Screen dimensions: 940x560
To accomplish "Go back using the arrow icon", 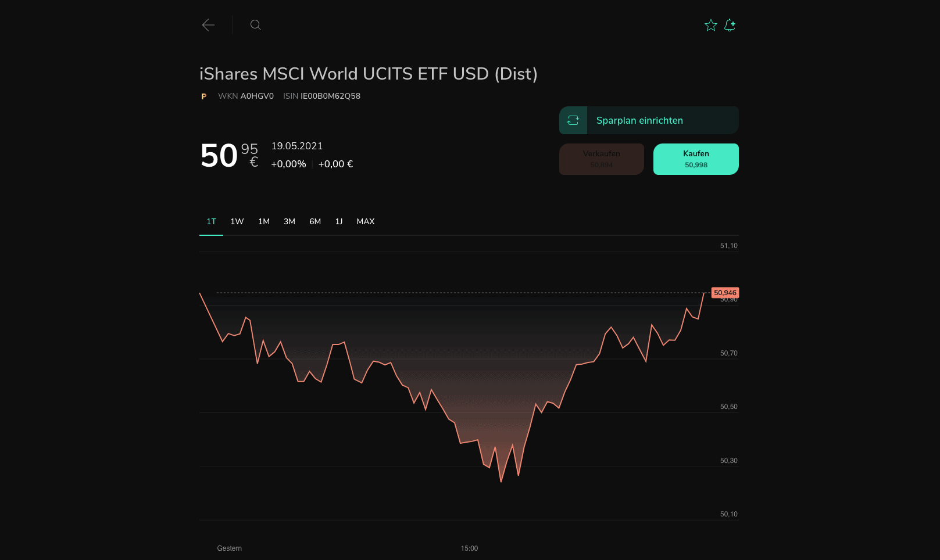I will coord(208,25).
